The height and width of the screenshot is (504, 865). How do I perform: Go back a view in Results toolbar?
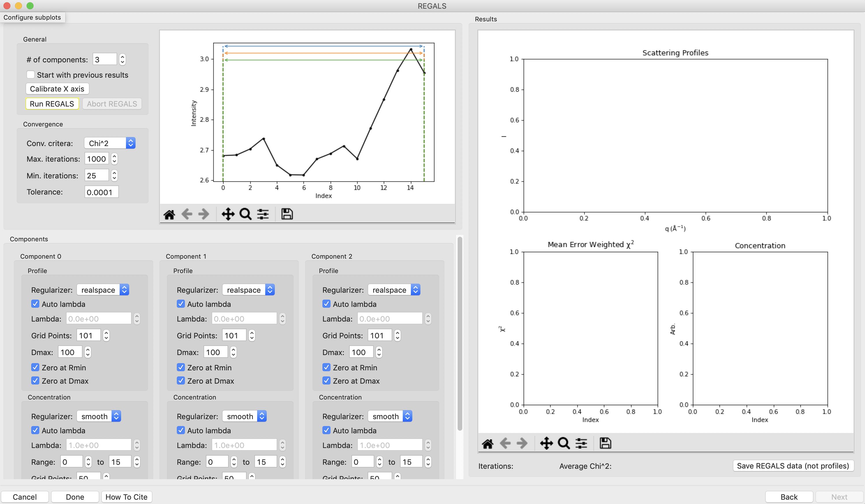click(505, 444)
